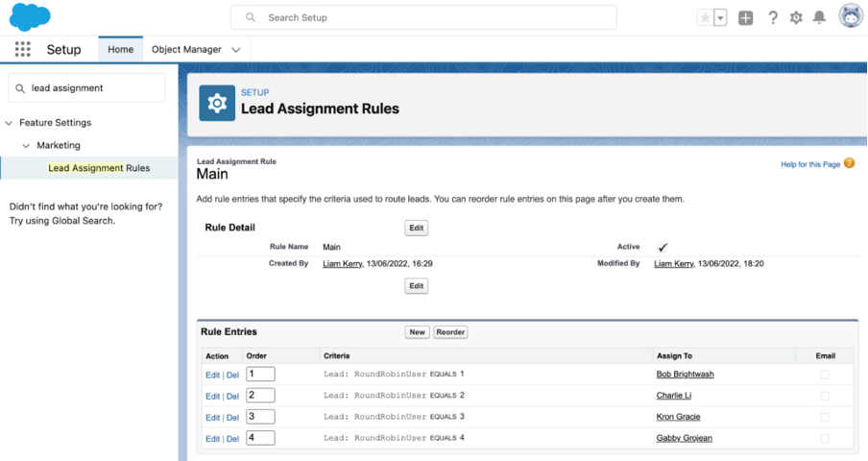Image resolution: width=868 pixels, height=461 pixels.
Task: Edit the rule entry for Bob Brightwash
Action: coord(212,376)
